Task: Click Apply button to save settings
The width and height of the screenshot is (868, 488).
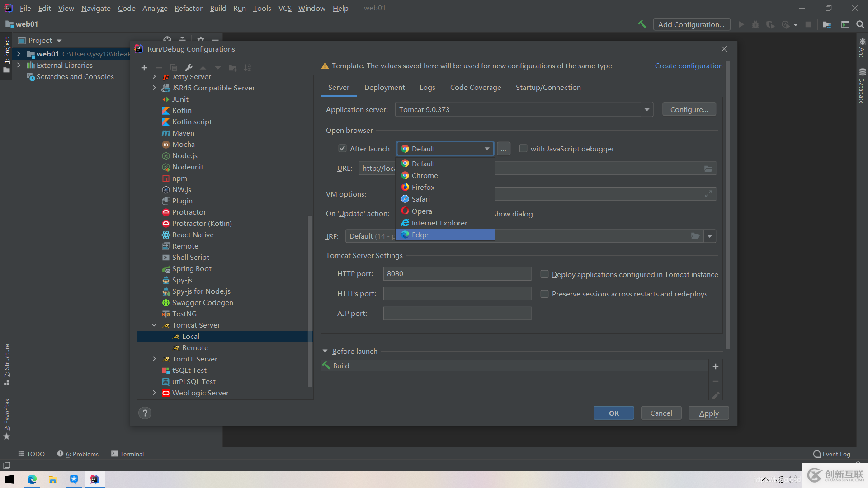Action: [709, 413]
